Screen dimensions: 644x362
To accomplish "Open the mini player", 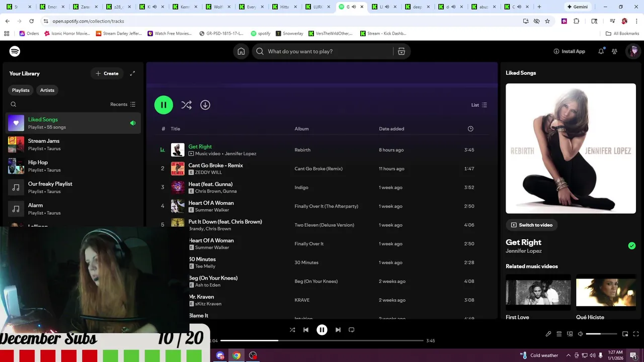I will pos(625,334).
